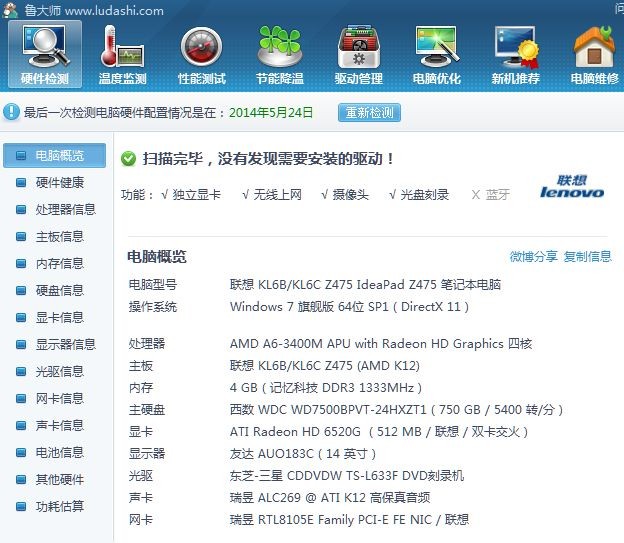The width and height of the screenshot is (624, 543).
Task: Click the X 蓝牙 feature label
Action: (490, 194)
